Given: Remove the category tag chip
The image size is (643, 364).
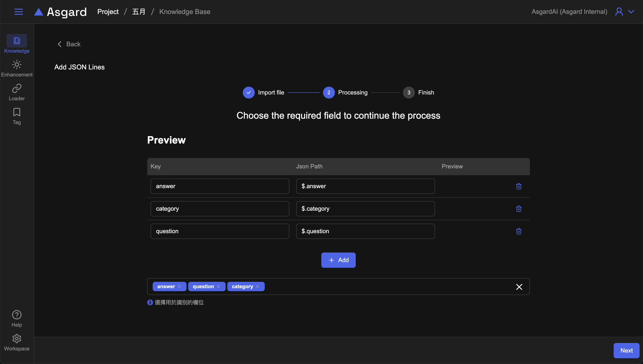Looking at the screenshot, I should point(257,286).
